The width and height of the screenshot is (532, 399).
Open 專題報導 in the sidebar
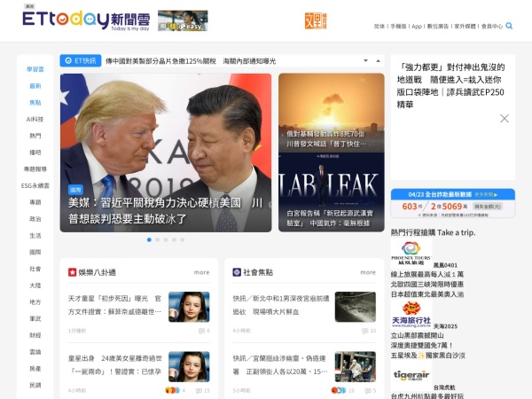click(35, 169)
